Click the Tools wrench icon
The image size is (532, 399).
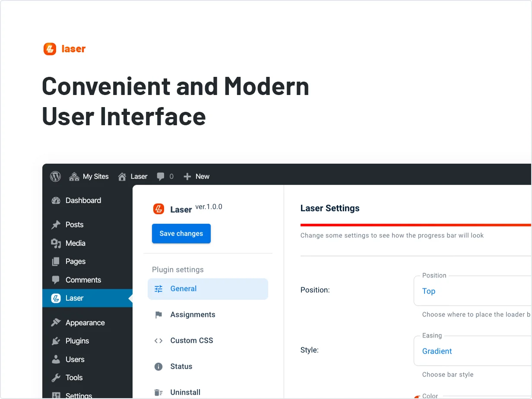click(x=56, y=377)
